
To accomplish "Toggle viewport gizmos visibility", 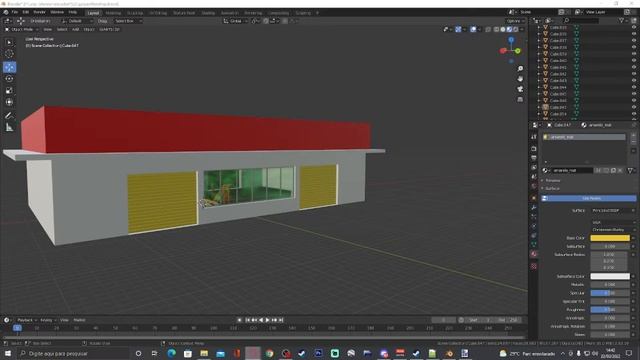I will coord(458,29).
